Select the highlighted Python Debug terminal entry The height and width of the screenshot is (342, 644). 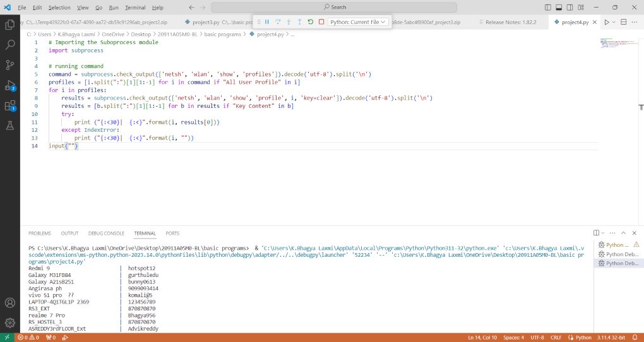(619, 263)
